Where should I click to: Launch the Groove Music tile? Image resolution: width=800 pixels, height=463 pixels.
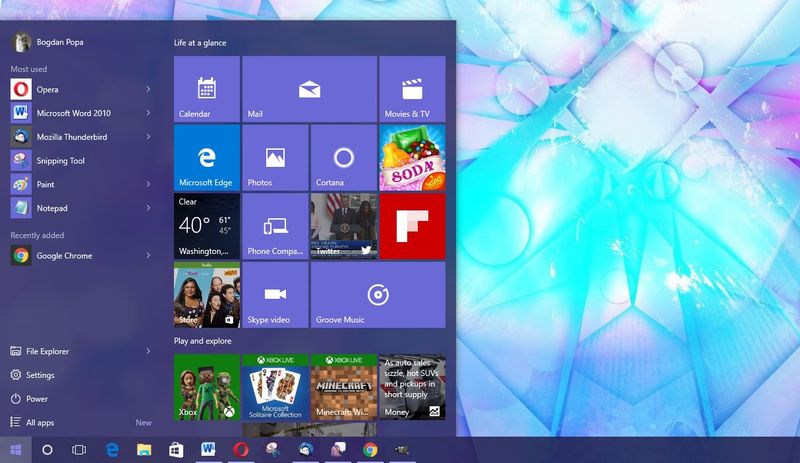[x=378, y=295]
